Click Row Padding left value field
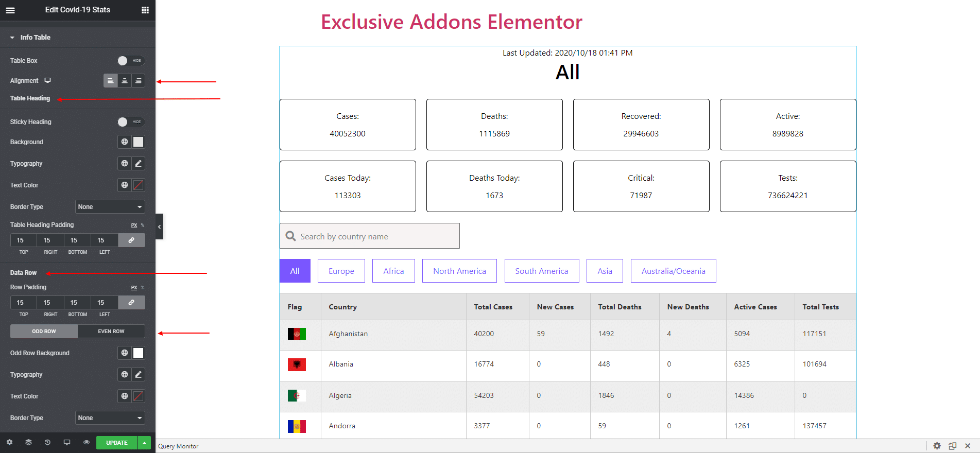 105,303
